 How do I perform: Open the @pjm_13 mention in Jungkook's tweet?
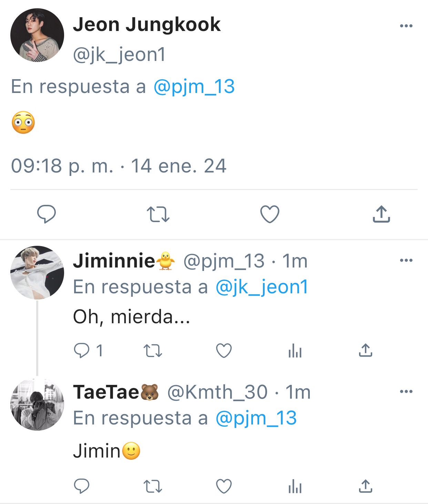point(194,87)
